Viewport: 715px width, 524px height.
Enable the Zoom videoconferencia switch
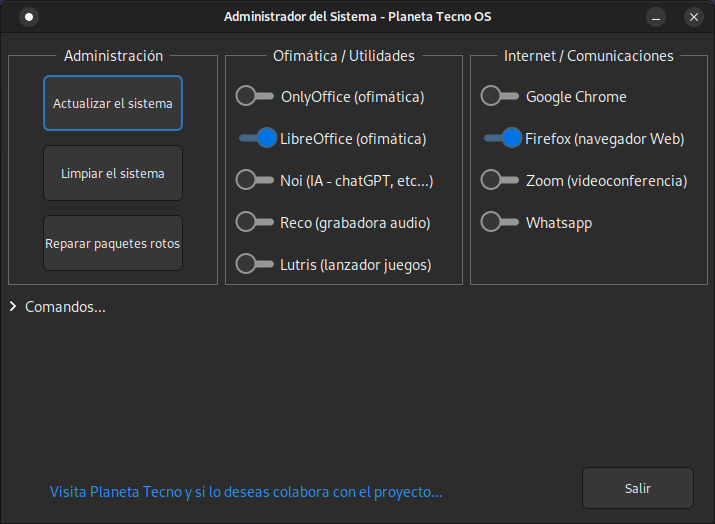coord(500,180)
